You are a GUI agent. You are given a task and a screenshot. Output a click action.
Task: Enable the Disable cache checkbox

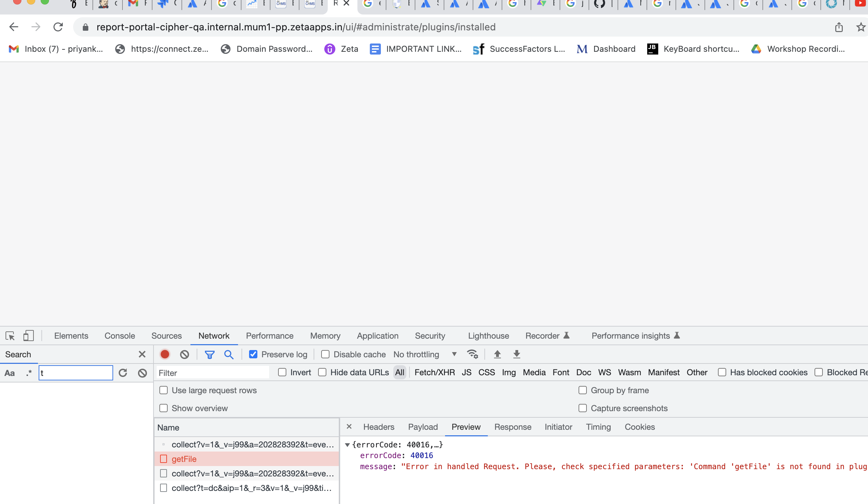point(325,354)
